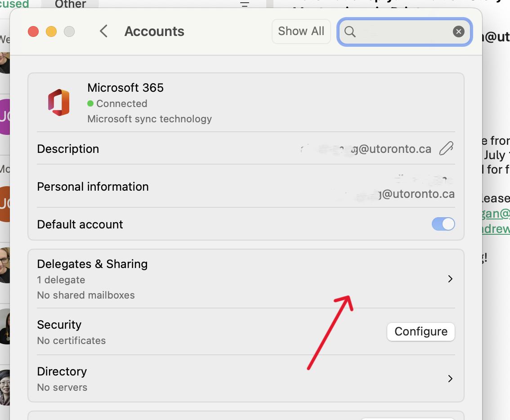Switch to the Other inbox tab
510x420 pixels.
tap(71, 4)
